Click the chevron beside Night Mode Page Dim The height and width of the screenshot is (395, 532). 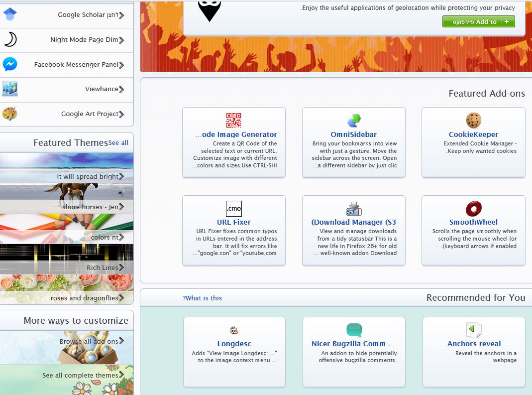(122, 40)
